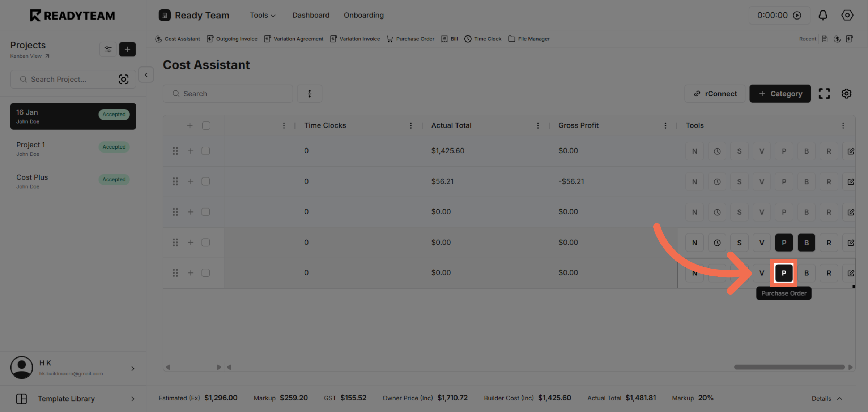
Task: Click the notification bell icon
Action: (x=823, y=15)
